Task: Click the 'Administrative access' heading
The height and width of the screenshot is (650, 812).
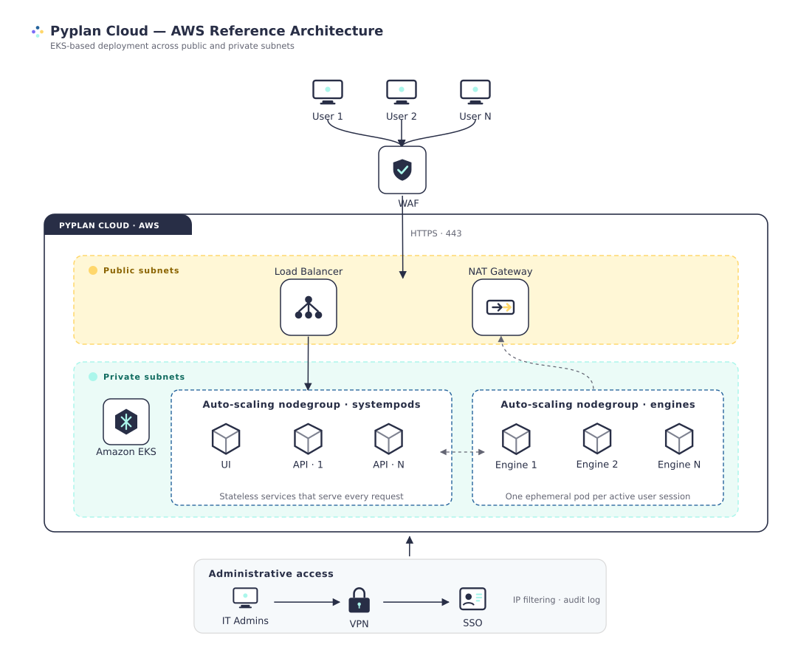Action: click(271, 573)
